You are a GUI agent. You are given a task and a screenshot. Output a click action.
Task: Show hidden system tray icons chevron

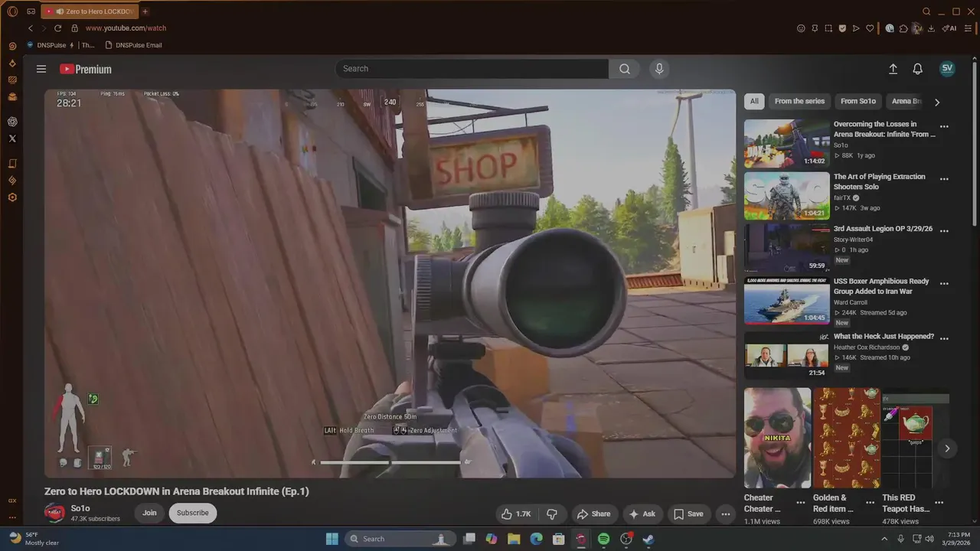(884, 539)
